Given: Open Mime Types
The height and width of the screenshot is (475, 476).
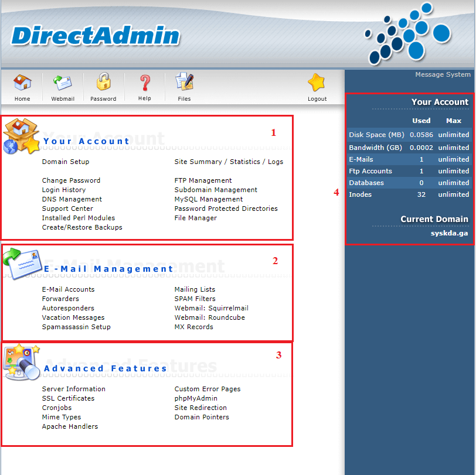Looking at the screenshot, I should pos(62,417).
